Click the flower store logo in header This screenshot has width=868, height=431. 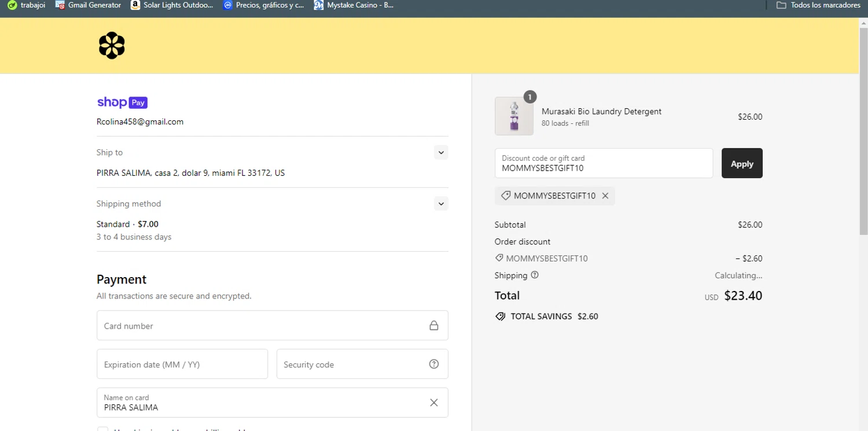[x=112, y=46]
